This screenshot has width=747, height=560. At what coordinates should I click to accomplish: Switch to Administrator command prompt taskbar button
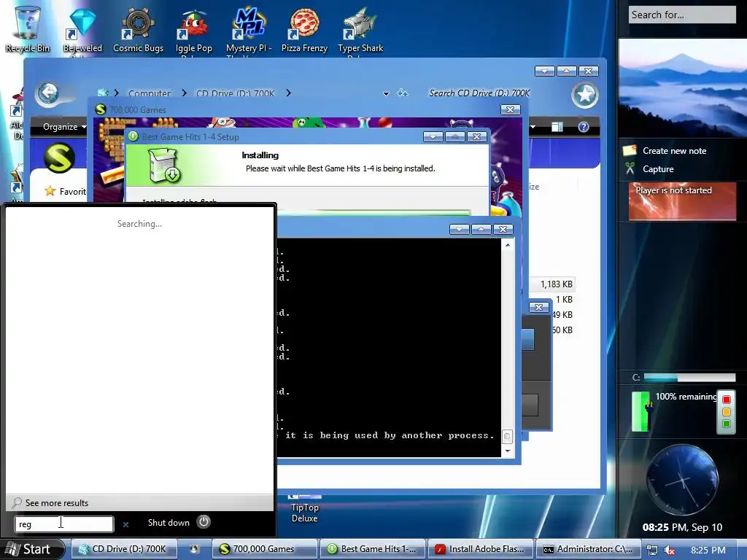click(x=588, y=549)
